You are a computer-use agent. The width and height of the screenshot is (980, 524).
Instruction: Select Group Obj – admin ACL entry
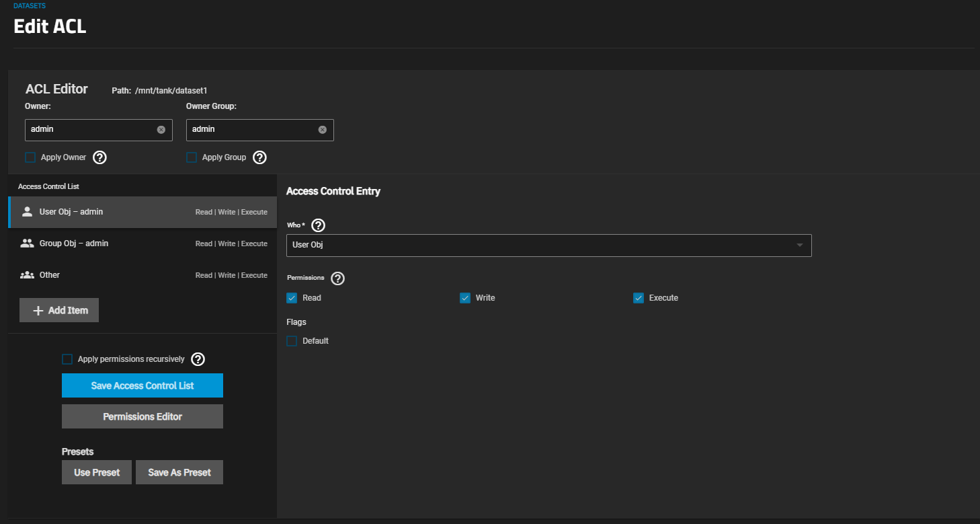pyautogui.click(x=142, y=244)
